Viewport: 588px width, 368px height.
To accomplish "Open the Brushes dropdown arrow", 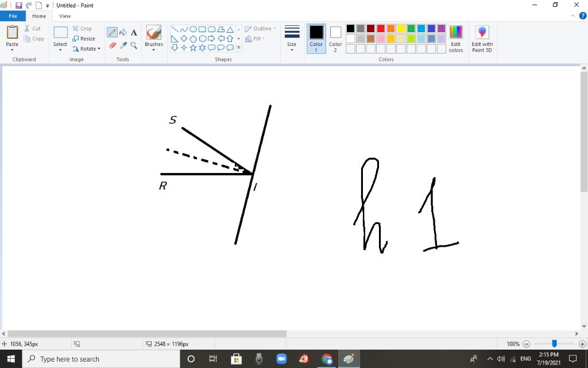I will [154, 49].
